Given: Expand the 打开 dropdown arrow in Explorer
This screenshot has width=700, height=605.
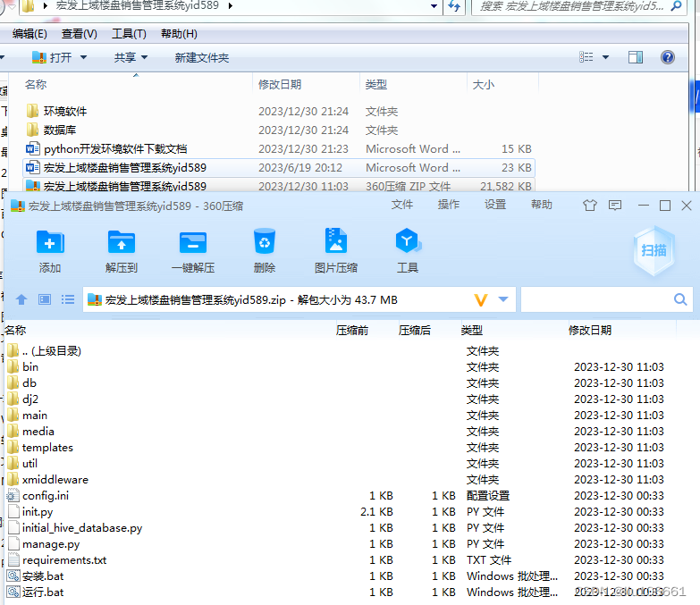Looking at the screenshot, I should click(83, 57).
